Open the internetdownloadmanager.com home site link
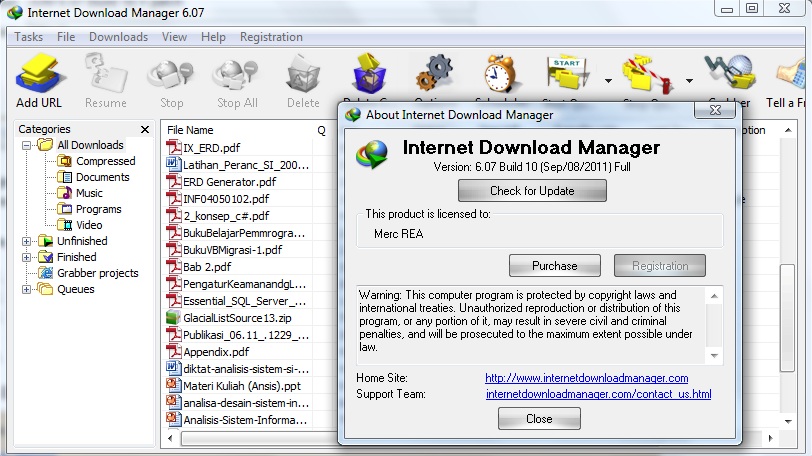 [587, 378]
